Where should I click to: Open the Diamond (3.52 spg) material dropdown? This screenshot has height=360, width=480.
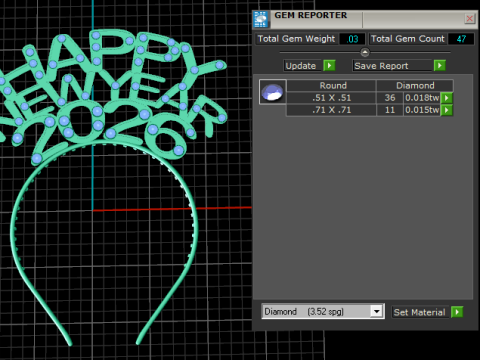tap(323, 312)
